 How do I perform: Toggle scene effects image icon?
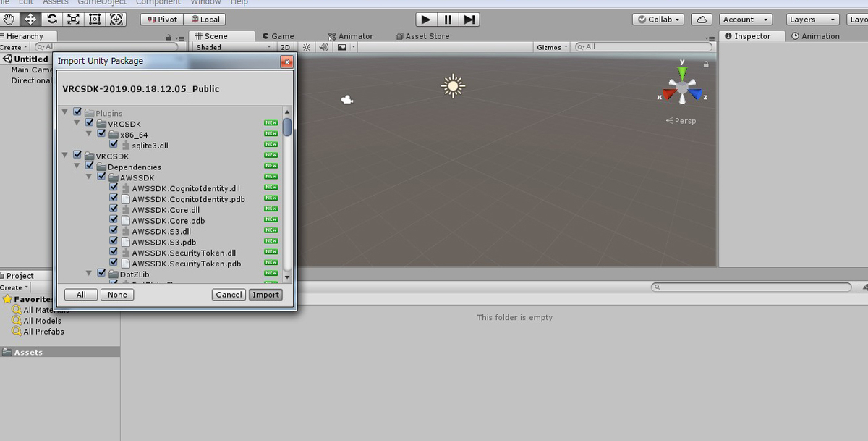pyautogui.click(x=341, y=47)
